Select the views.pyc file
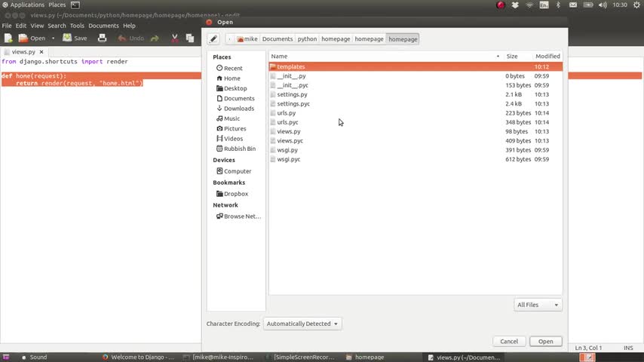 (416, 140)
